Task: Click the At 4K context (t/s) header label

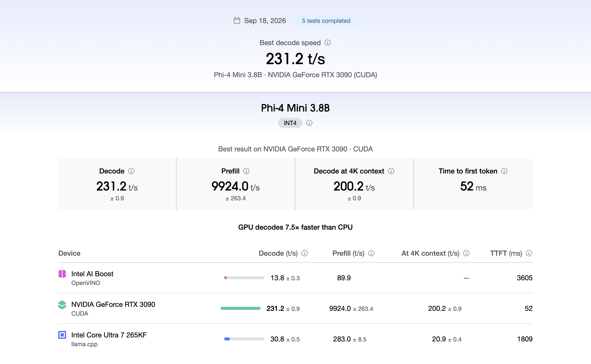Action: [x=430, y=253]
